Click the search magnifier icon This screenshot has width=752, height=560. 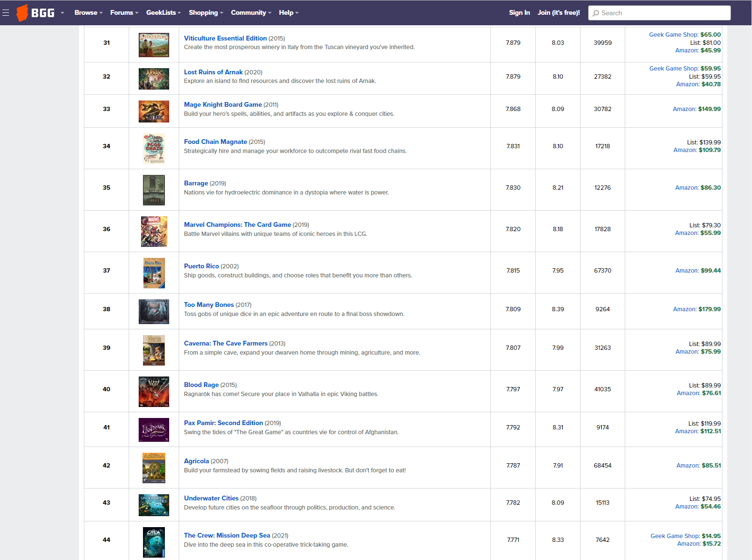click(x=596, y=13)
